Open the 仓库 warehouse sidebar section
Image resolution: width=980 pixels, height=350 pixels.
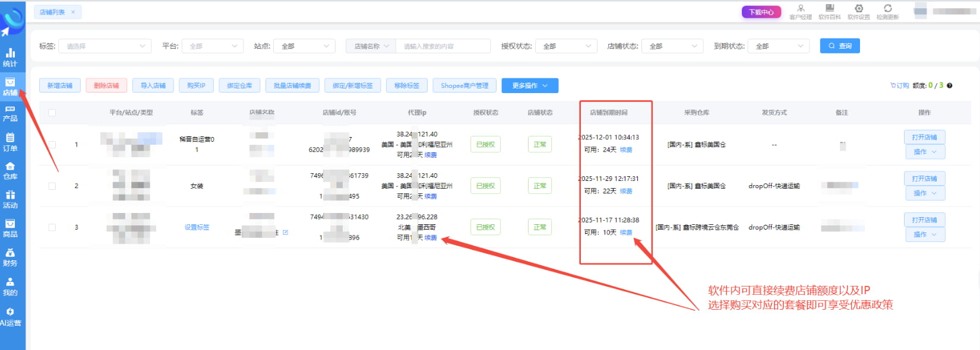pos(10,171)
